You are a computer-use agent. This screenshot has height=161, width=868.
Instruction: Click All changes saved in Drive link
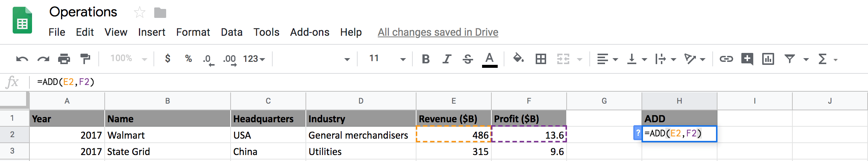[438, 32]
